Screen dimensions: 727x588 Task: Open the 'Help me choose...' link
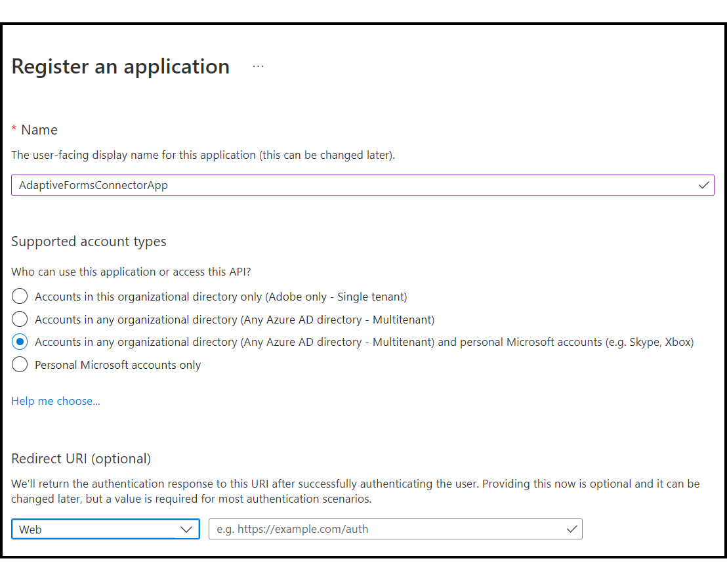click(x=55, y=400)
